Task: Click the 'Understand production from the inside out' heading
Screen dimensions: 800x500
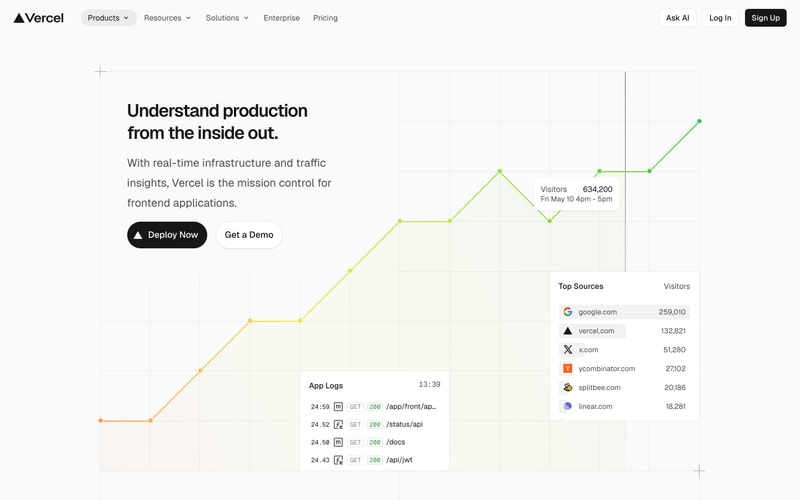Action: [x=217, y=121]
